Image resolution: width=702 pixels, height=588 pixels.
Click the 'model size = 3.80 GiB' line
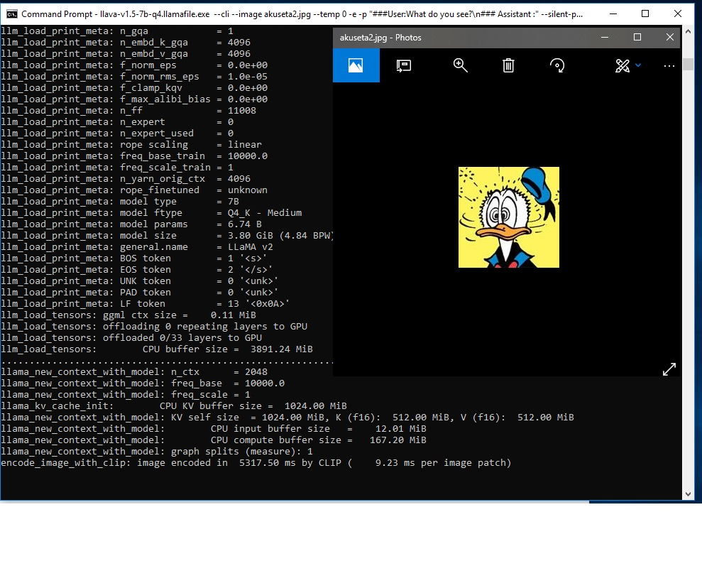167,236
